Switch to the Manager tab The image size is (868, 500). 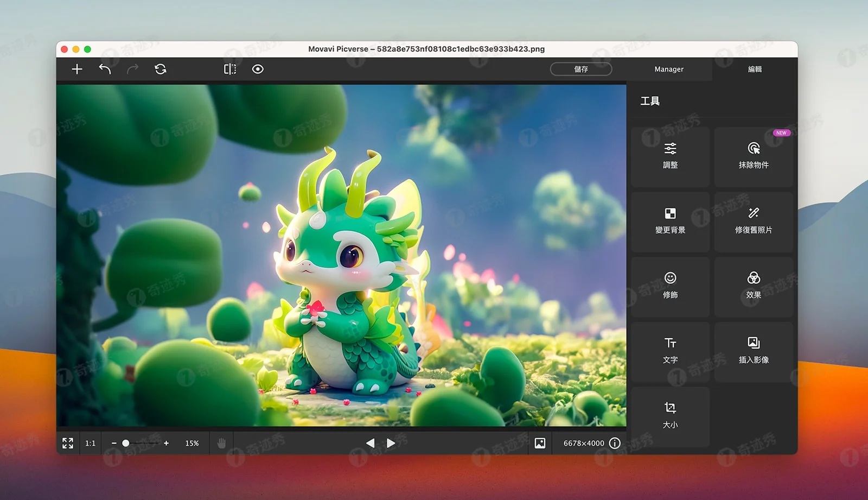coord(668,69)
